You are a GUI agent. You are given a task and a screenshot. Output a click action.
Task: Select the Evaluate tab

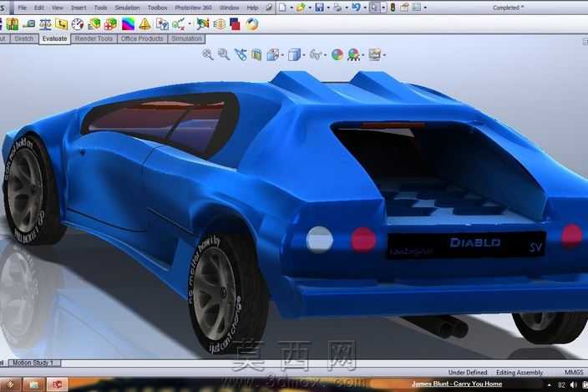coord(55,38)
